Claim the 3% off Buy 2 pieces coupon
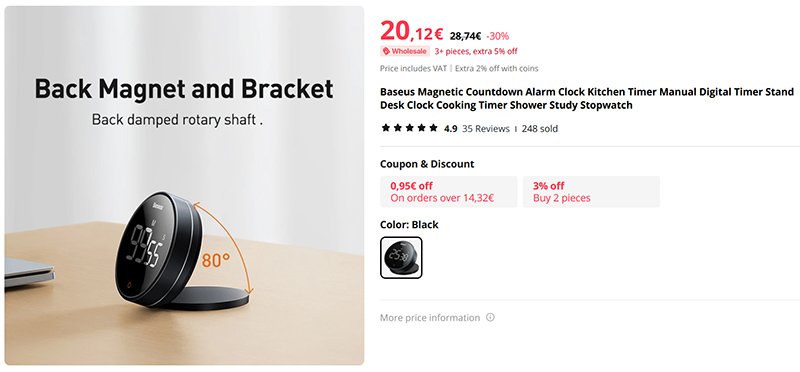The height and width of the screenshot is (372, 800). 591,192
